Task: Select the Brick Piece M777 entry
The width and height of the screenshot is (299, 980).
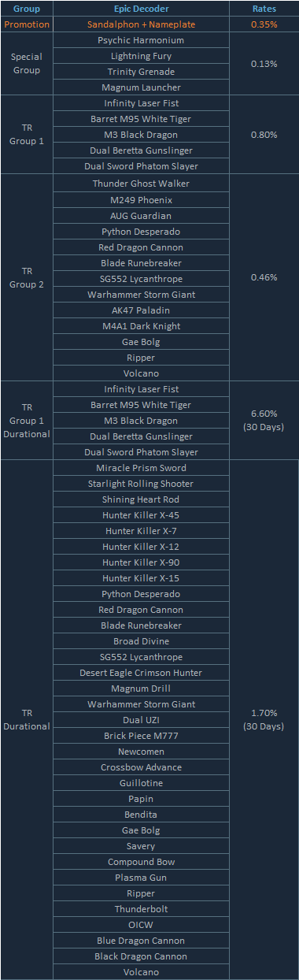Action: pos(141,736)
